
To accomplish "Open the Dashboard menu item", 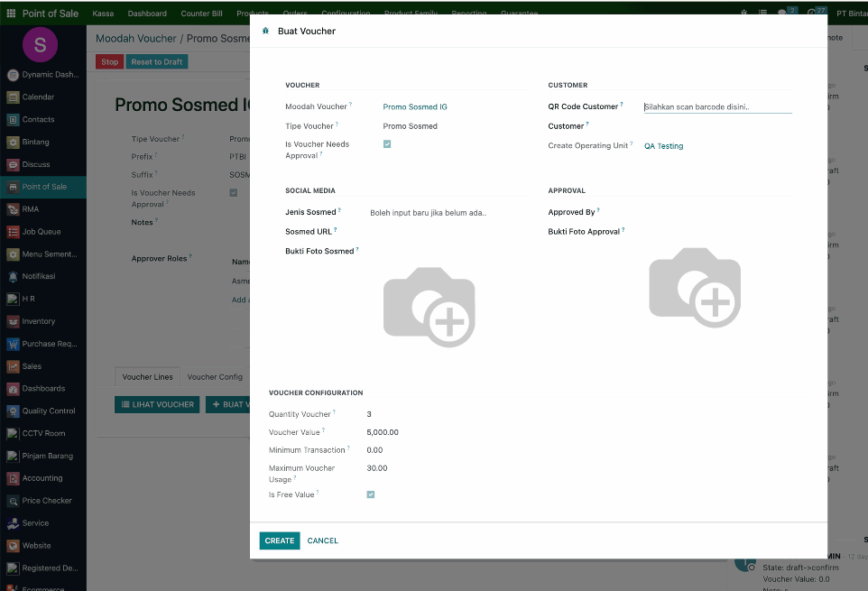I will coord(147,14).
